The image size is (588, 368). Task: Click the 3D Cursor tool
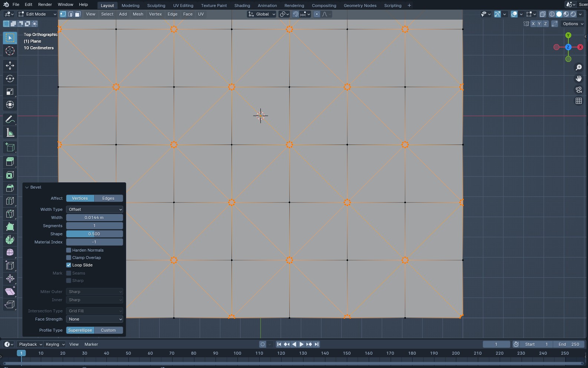[10, 51]
